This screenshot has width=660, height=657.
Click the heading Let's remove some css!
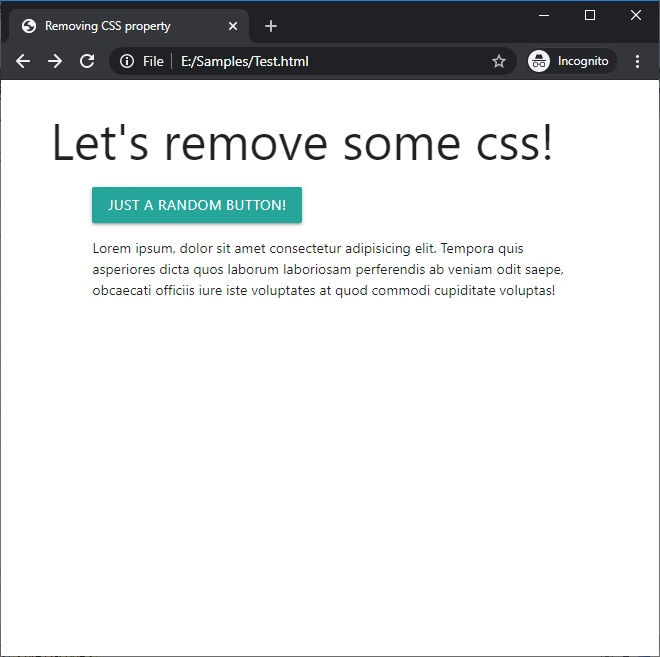tap(302, 142)
